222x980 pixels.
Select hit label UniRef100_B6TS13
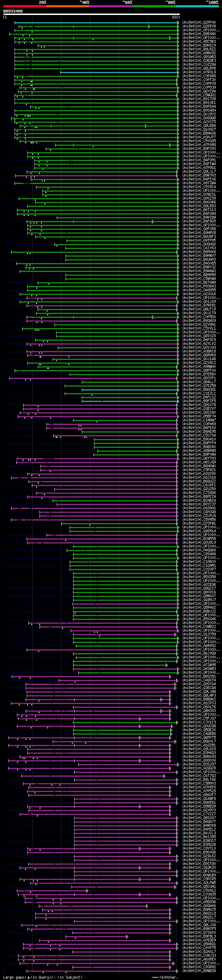tap(199, 210)
